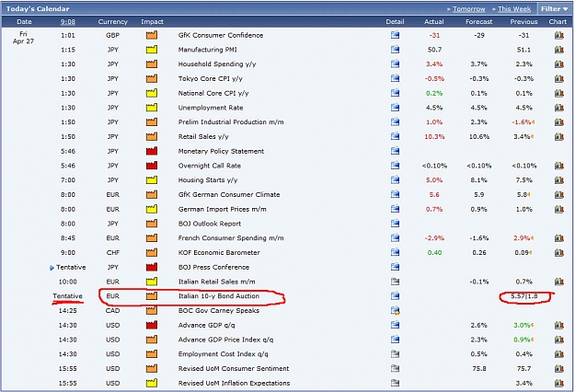The height and width of the screenshot is (392, 575).
Task: Click the Forecast column header
Action: click(479, 22)
